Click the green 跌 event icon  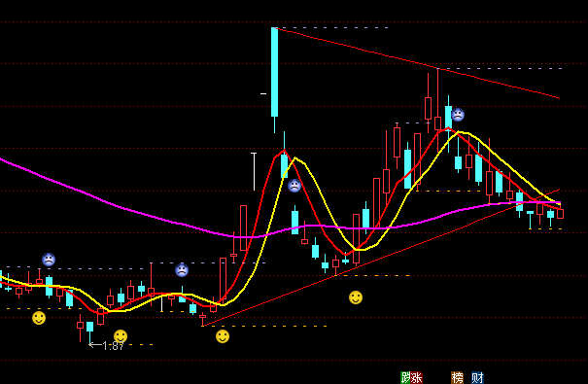406,377
